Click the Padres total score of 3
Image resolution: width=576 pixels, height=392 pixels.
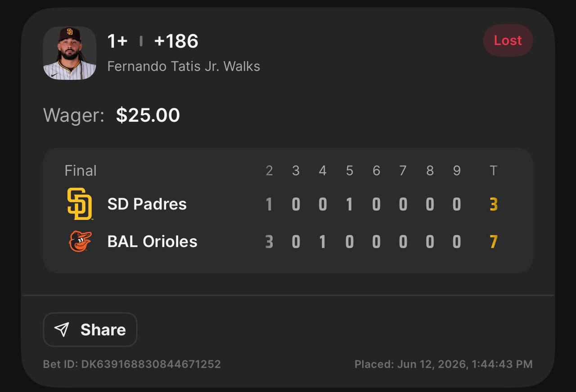coord(494,205)
